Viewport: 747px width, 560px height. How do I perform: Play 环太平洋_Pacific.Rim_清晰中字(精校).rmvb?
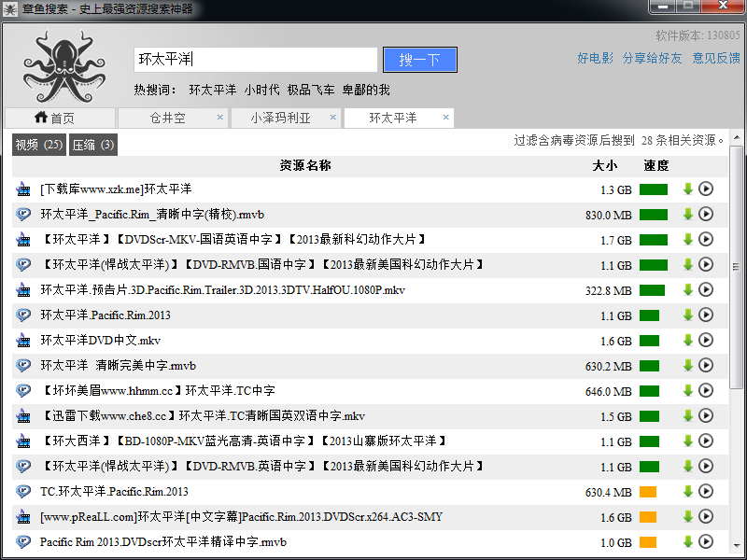(706, 215)
